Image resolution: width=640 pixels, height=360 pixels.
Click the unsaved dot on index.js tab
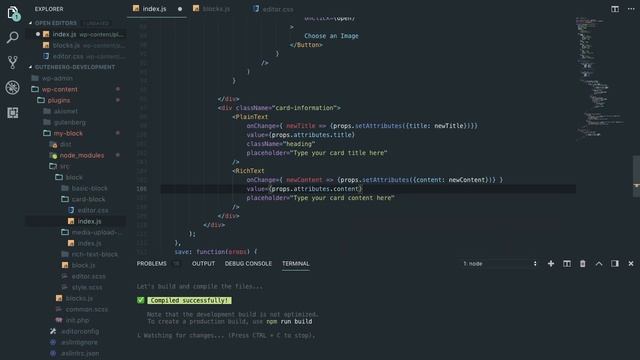coord(180,9)
